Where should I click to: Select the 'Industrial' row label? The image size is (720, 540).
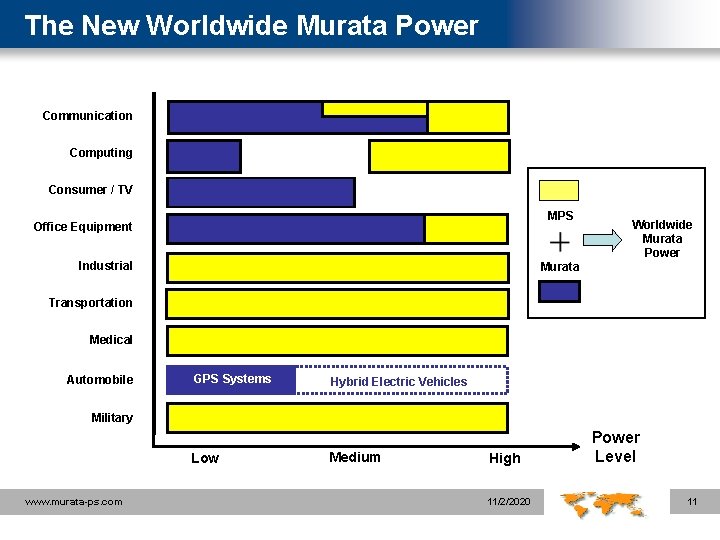[x=105, y=265]
